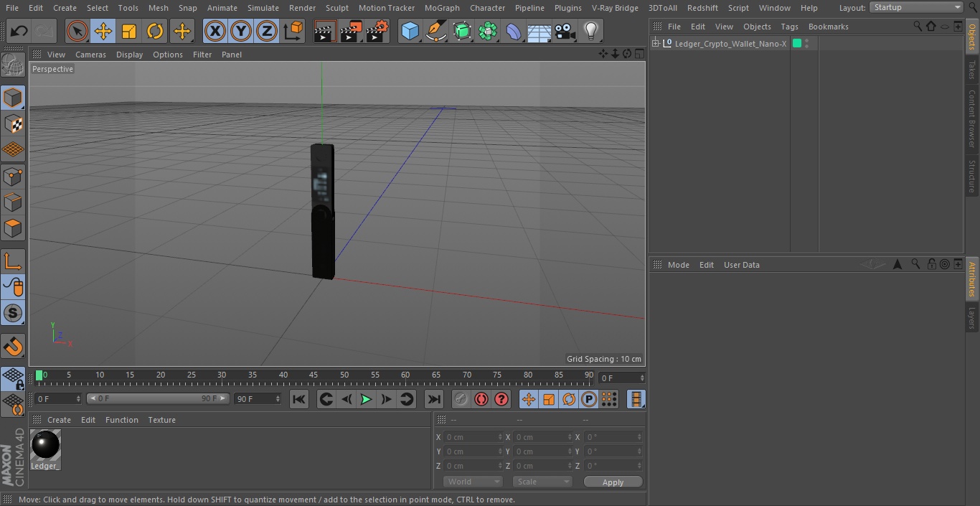Activate the Move tool
The height and width of the screenshot is (506, 980).
[x=103, y=31]
